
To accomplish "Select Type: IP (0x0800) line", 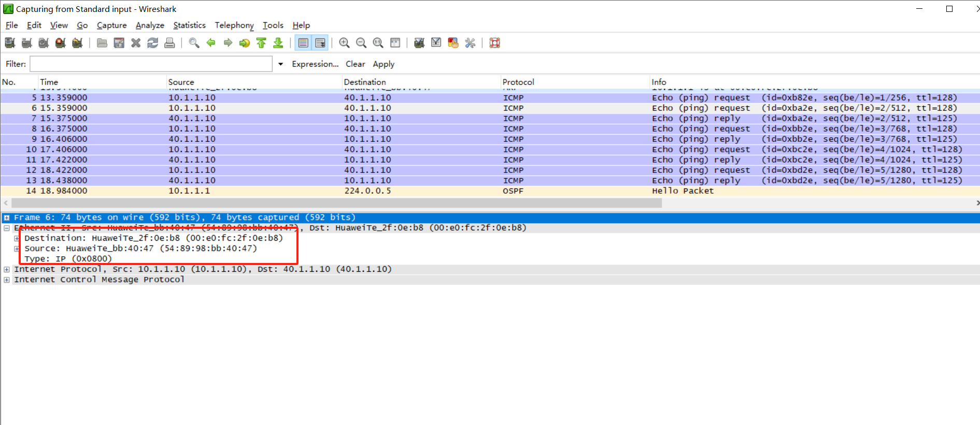I will pos(68,259).
